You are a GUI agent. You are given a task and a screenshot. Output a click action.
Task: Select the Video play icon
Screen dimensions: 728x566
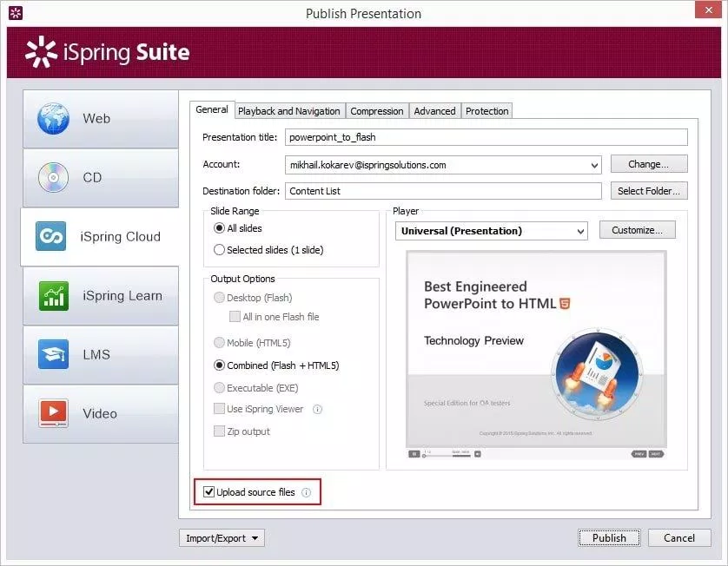tap(53, 413)
